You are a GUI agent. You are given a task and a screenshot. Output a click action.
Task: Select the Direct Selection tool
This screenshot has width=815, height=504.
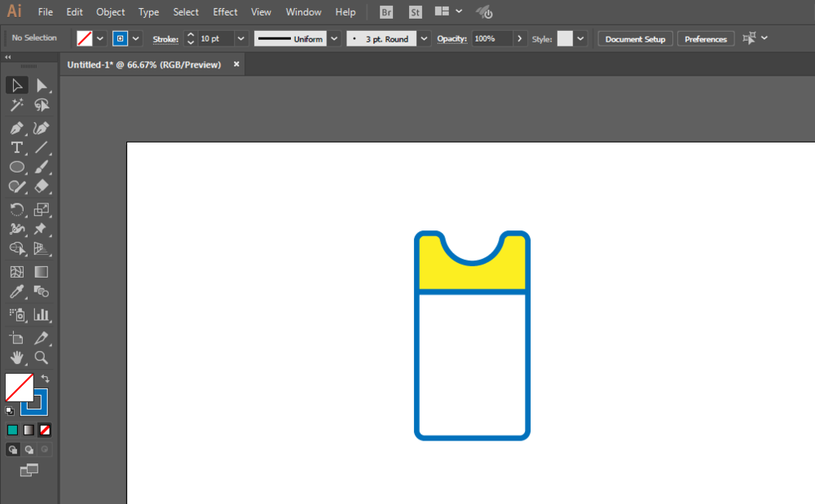(x=42, y=85)
